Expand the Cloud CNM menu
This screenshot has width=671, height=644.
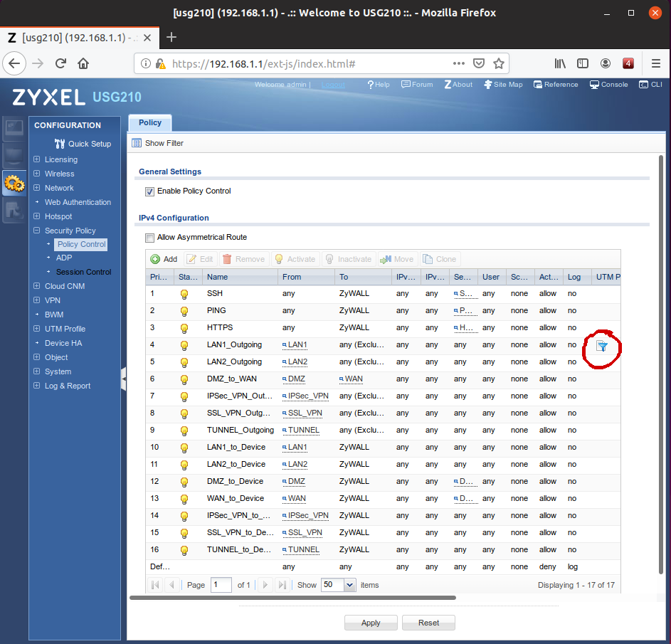point(37,286)
